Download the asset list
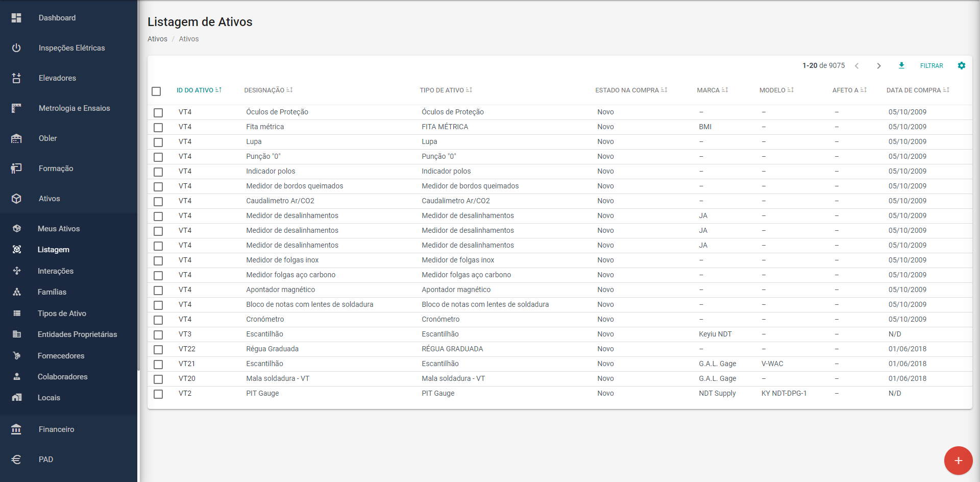The height and width of the screenshot is (482, 980). pyautogui.click(x=901, y=65)
